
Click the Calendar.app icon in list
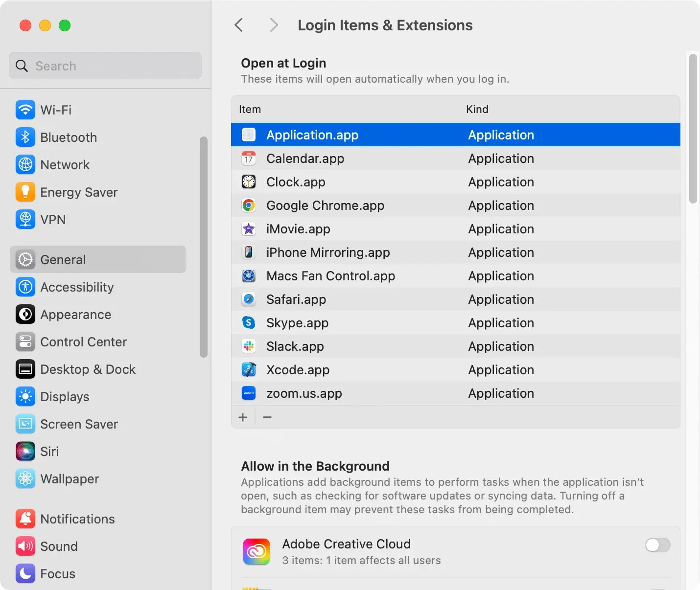click(249, 158)
